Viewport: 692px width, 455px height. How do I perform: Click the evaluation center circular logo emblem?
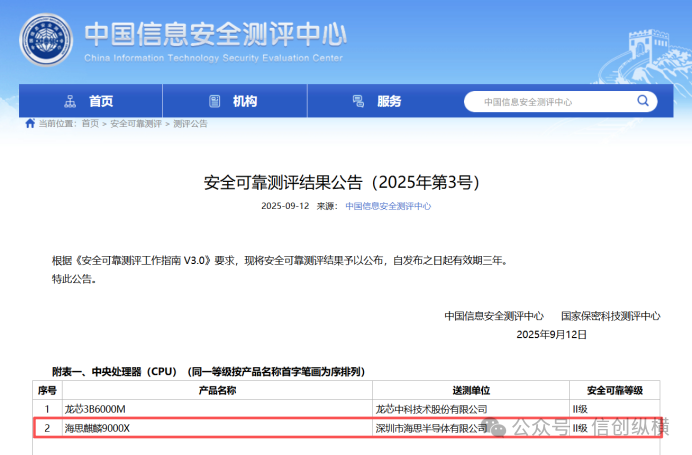[x=46, y=40]
